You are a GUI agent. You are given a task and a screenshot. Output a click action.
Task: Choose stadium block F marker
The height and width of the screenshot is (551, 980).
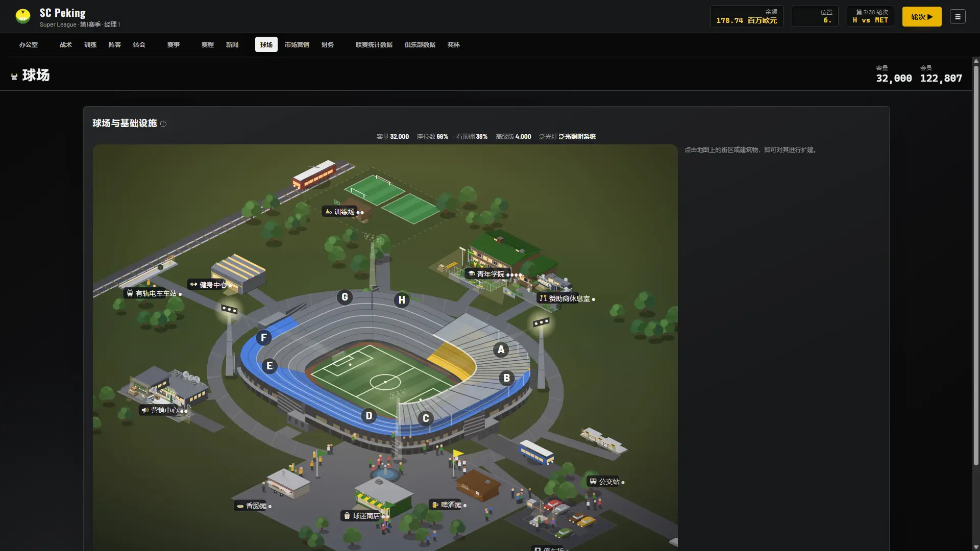tap(263, 337)
